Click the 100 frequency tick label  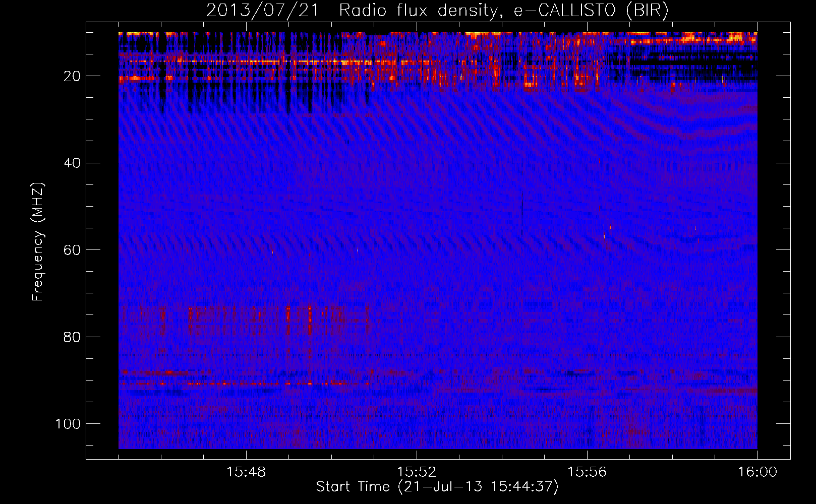(68, 424)
